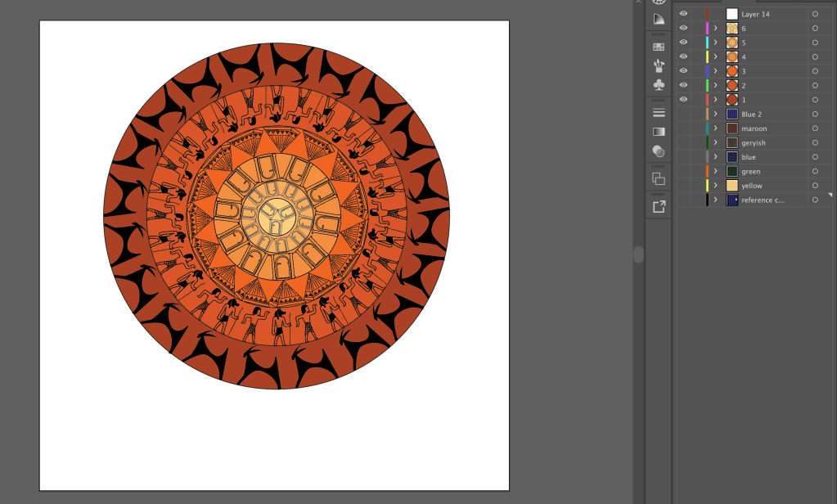The height and width of the screenshot is (504, 837).
Task: Click the vertical scrollbar beside the canvas
Action: (638, 254)
